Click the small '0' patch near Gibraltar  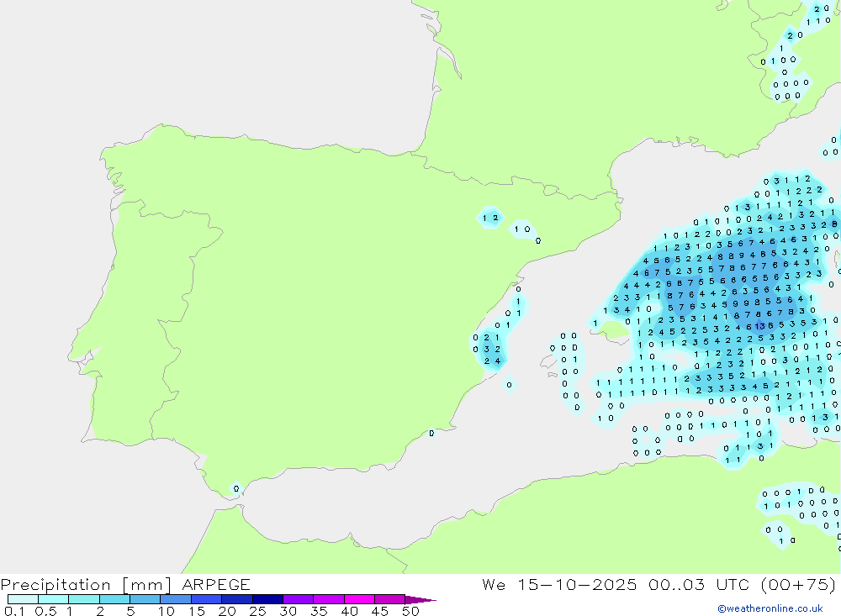point(236,488)
